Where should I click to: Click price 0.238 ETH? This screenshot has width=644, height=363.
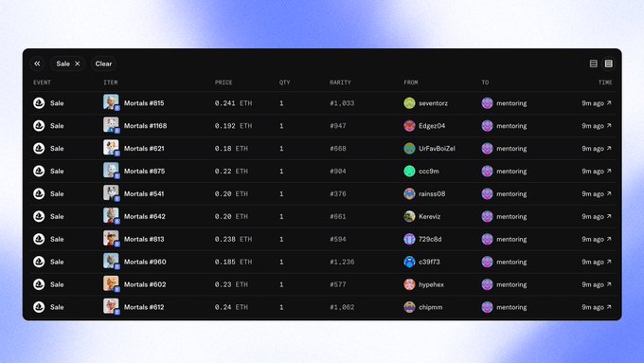pos(233,239)
